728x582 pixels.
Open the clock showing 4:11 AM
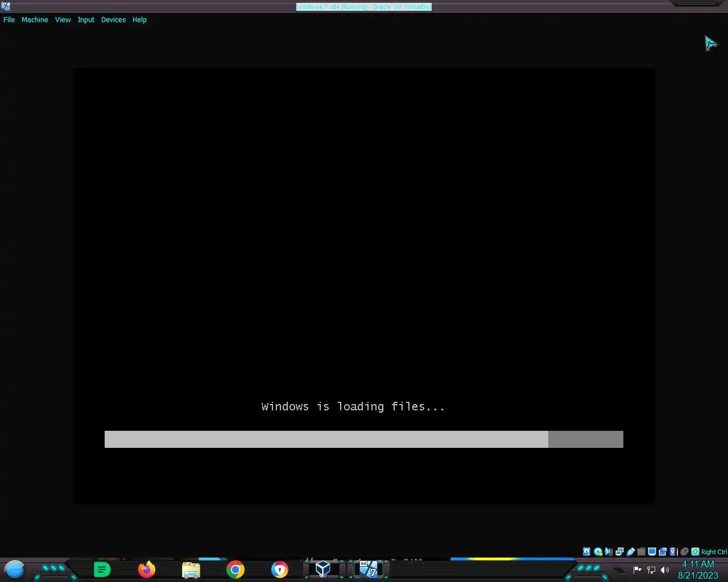pos(698,569)
